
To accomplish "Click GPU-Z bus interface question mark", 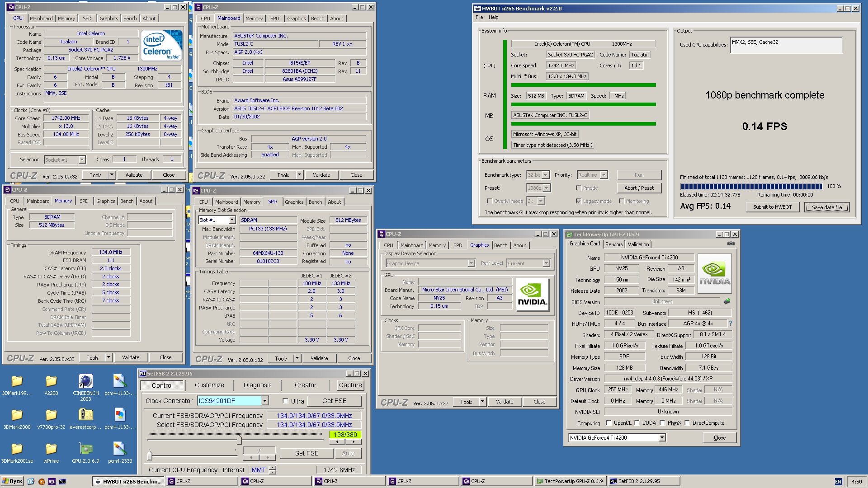I will pyautogui.click(x=730, y=324).
